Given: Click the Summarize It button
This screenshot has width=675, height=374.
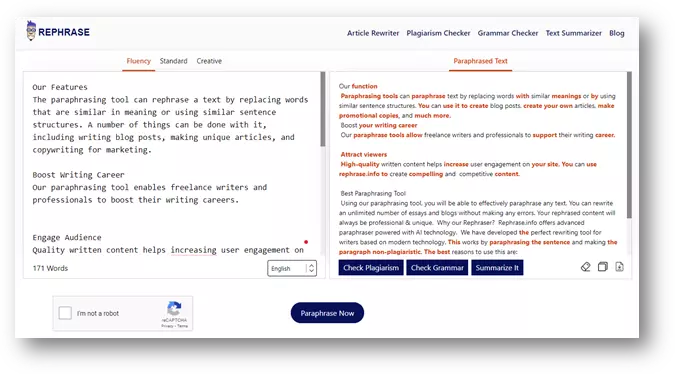Looking at the screenshot, I should 497,268.
